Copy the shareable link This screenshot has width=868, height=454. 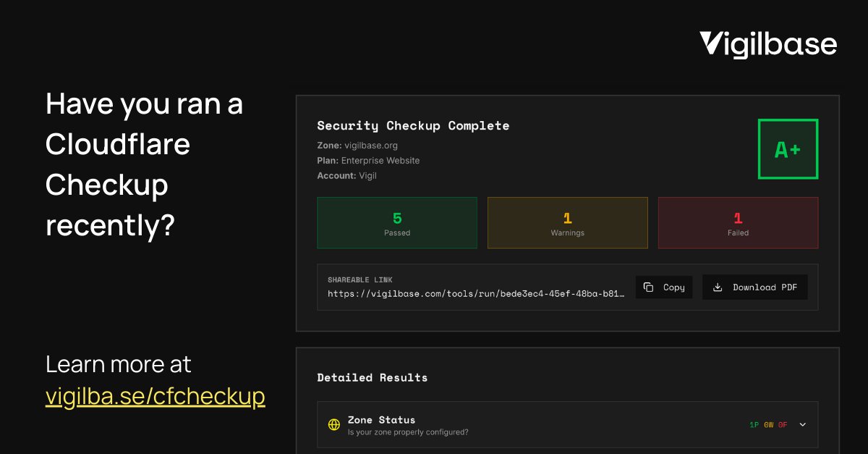coord(664,287)
